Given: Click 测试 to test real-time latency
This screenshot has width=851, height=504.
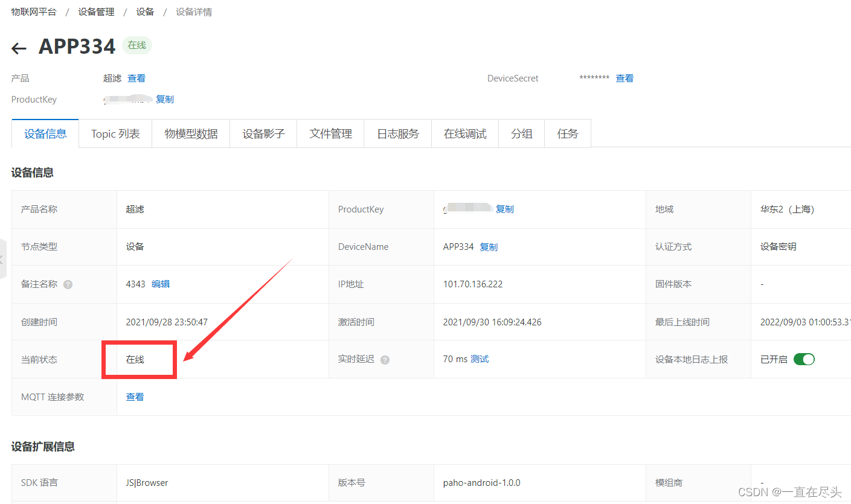Looking at the screenshot, I should point(480,359).
